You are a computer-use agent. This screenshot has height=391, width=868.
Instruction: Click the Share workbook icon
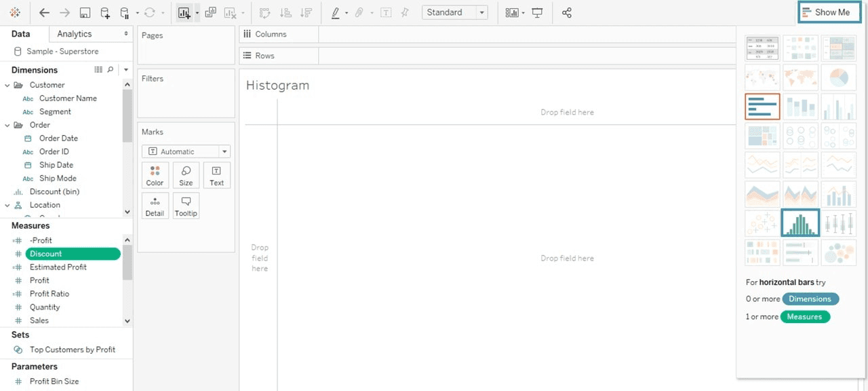(x=567, y=13)
